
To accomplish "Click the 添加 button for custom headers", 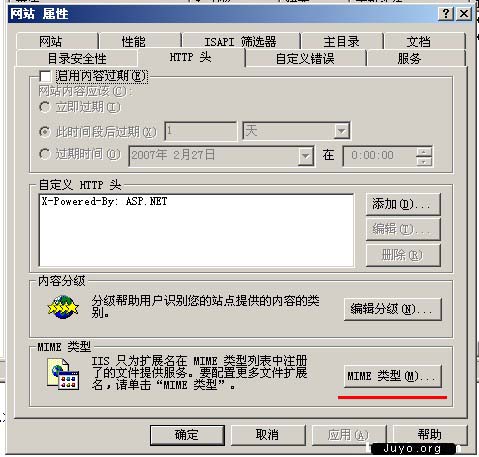I will click(403, 204).
